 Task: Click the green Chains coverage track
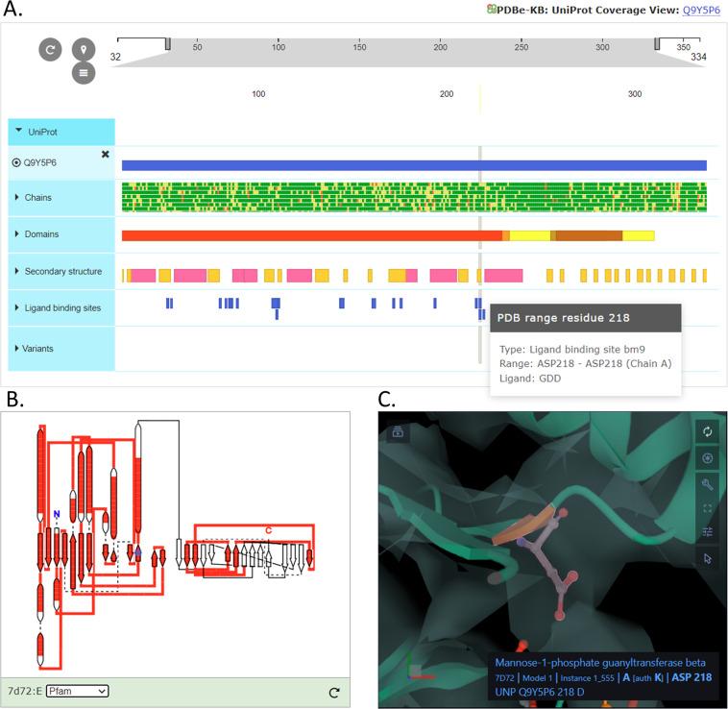point(414,197)
